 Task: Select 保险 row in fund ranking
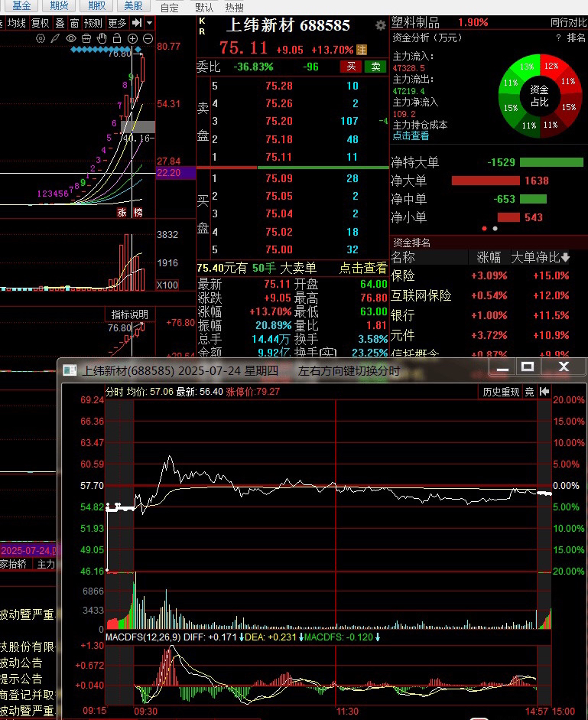[x=489, y=276]
